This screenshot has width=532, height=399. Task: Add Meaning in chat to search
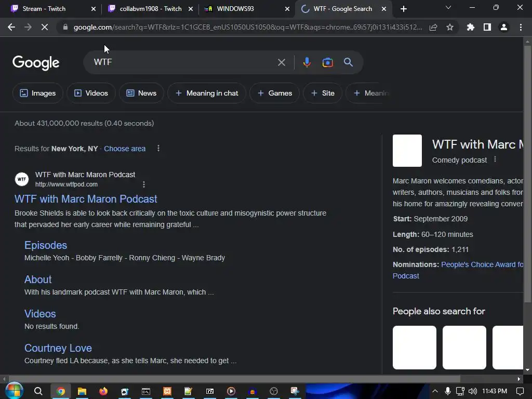click(207, 93)
